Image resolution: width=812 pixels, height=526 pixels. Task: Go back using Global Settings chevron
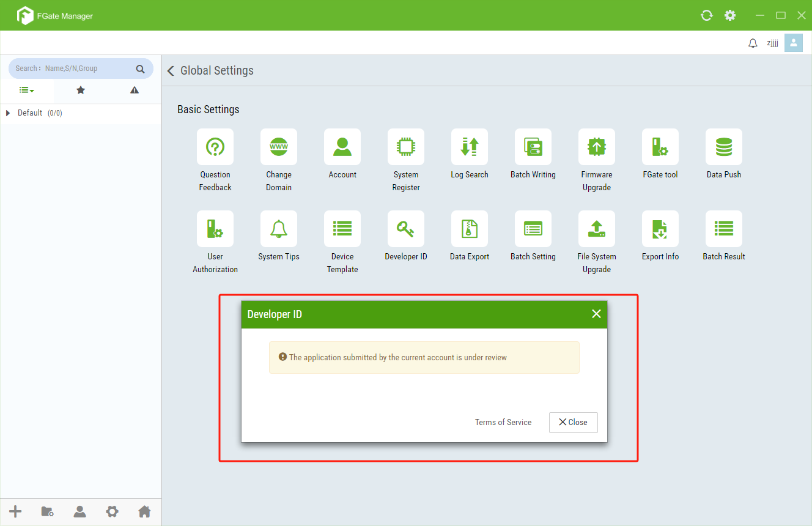pyautogui.click(x=171, y=71)
